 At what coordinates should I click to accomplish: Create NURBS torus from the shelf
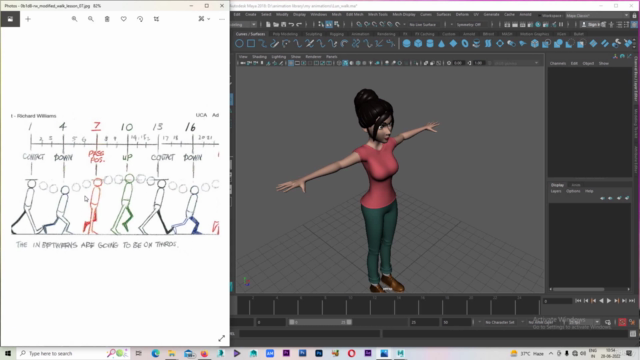465,43
